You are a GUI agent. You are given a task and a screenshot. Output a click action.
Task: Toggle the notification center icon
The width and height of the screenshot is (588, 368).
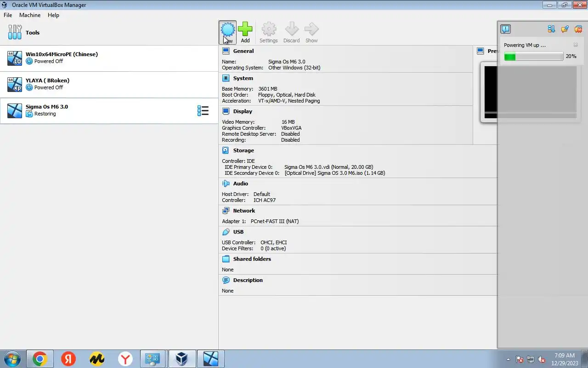[505, 29]
